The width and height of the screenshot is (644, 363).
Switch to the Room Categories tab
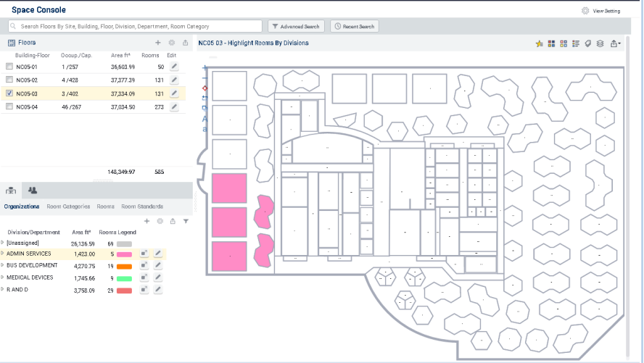click(x=68, y=206)
